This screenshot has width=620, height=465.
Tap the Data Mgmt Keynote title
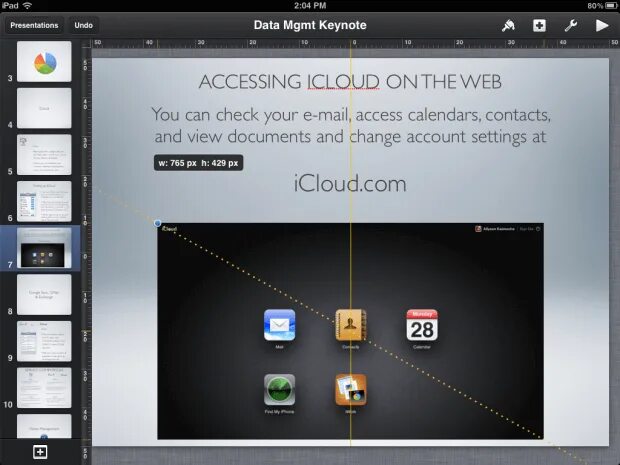coord(310,25)
